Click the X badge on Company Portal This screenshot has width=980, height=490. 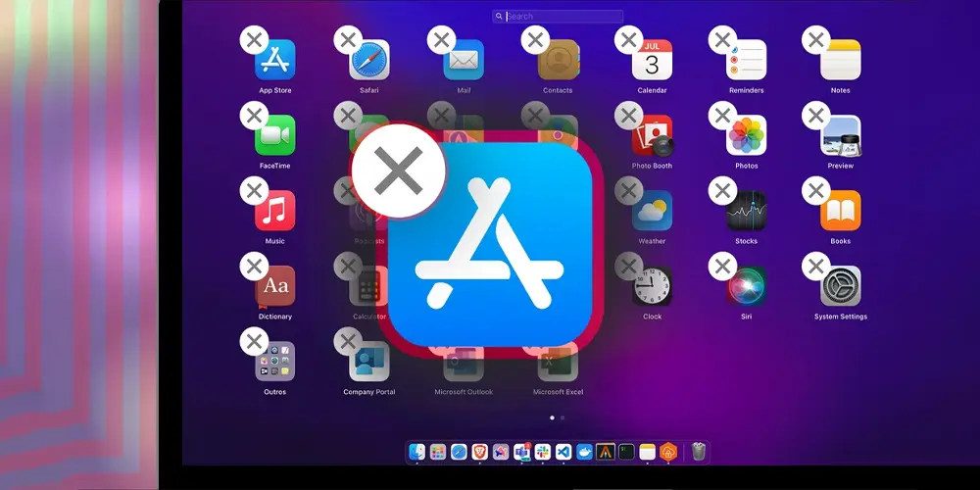[348, 342]
